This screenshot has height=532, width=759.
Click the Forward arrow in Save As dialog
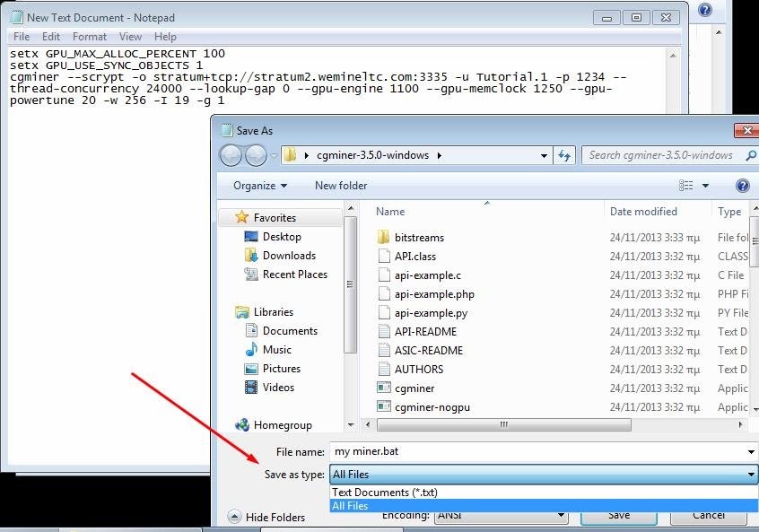tap(256, 155)
